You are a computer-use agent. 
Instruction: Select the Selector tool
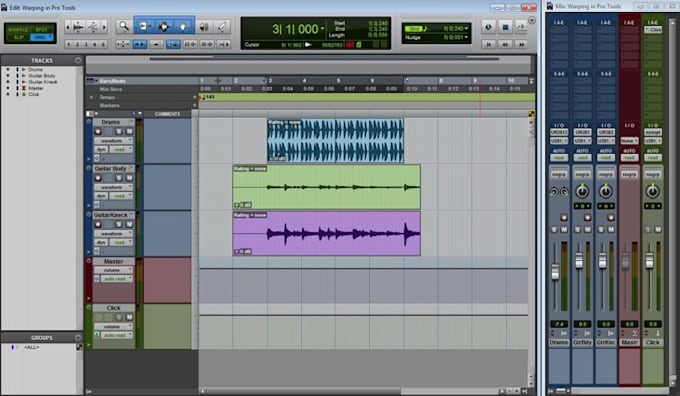tap(164, 27)
